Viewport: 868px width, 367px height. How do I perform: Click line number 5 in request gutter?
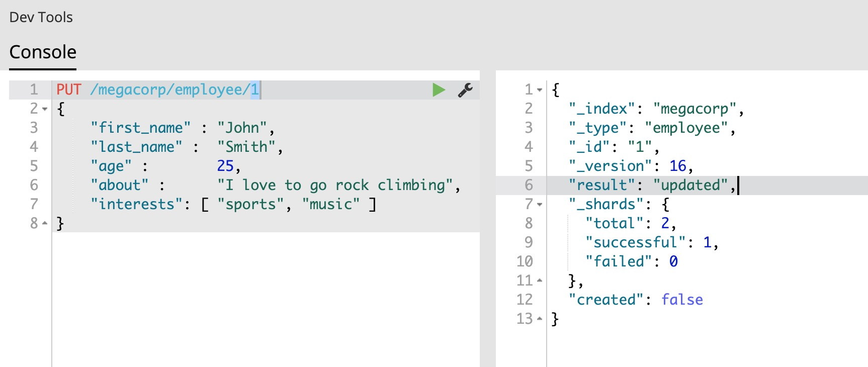coord(34,166)
